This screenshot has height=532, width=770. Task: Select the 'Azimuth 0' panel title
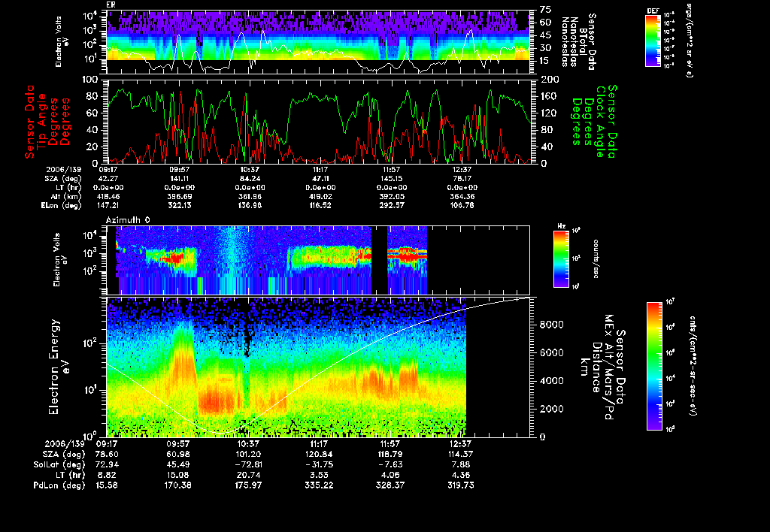(128, 220)
